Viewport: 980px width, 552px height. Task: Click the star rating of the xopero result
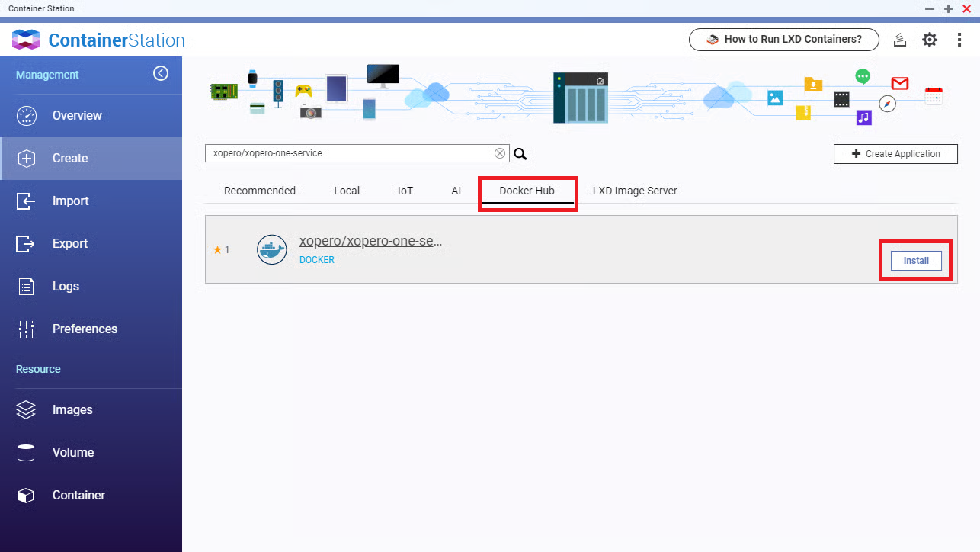222,250
